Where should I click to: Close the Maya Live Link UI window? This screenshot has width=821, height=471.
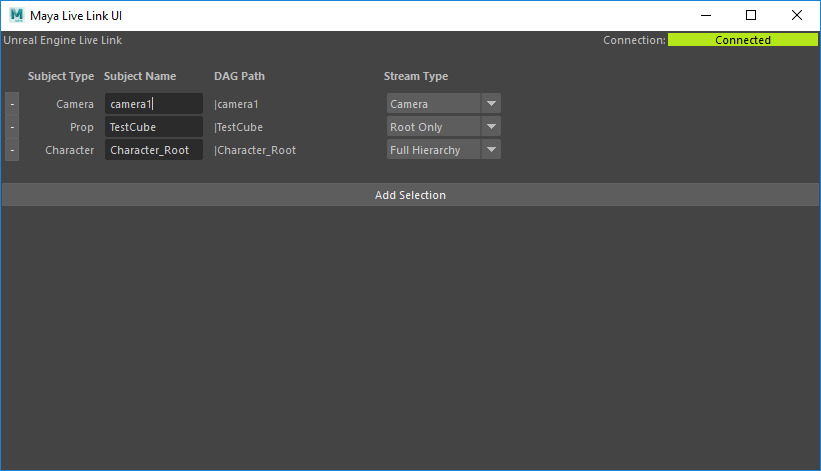click(796, 16)
